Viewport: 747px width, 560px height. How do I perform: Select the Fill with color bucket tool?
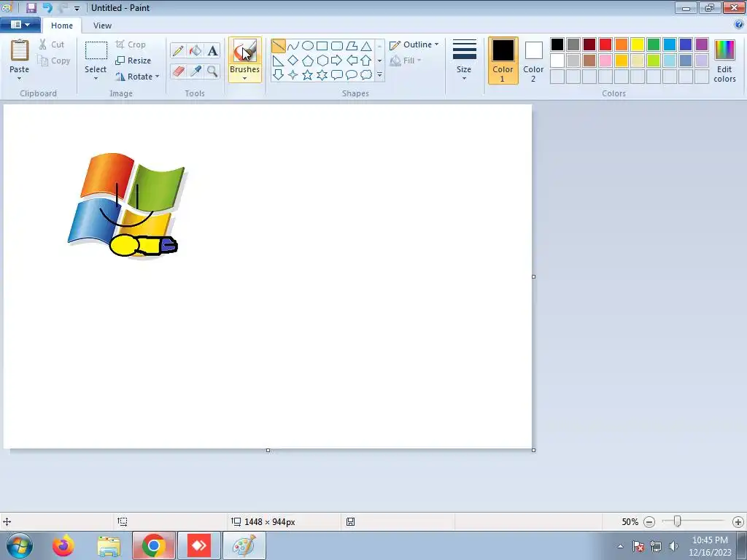coord(195,50)
